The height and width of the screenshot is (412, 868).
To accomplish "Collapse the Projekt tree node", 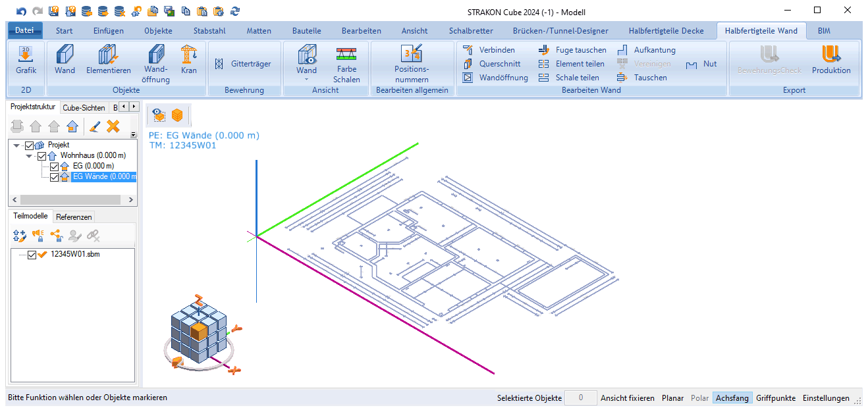I will pos(16,145).
